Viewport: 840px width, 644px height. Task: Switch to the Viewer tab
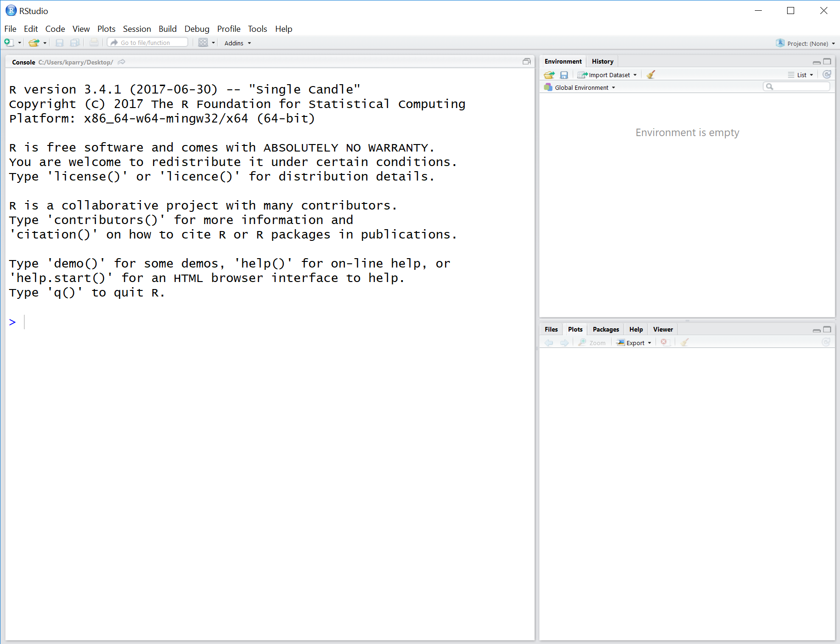coord(663,329)
